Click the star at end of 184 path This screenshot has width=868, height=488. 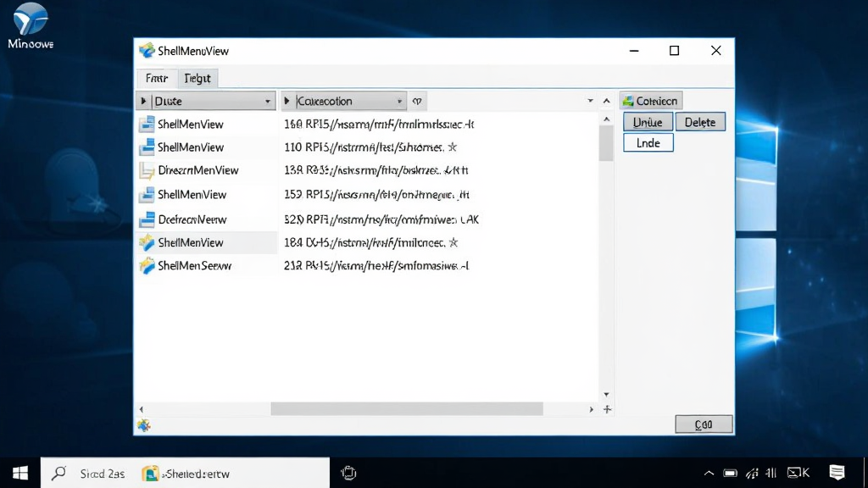point(453,242)
